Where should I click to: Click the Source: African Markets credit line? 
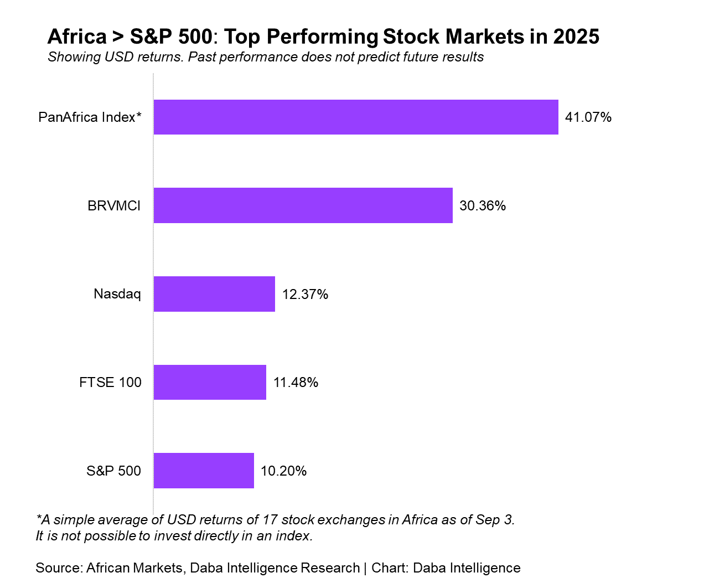tap(198, 568)
